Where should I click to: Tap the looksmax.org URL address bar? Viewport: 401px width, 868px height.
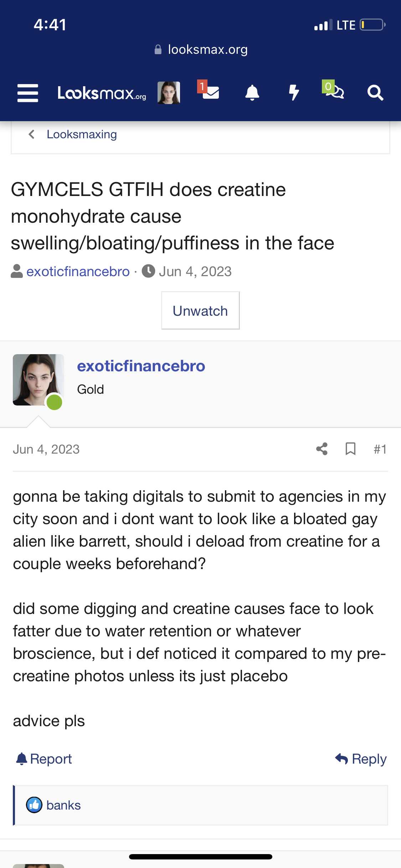(201, 50)
